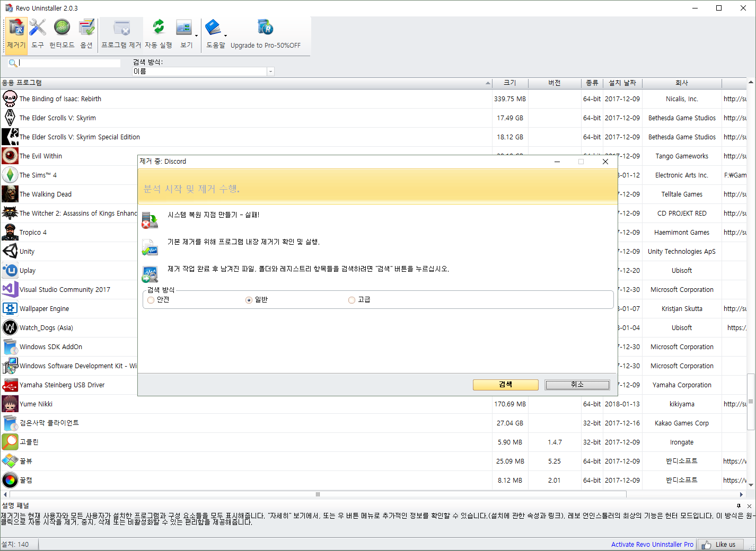Click the horizontal scrollbar of the list
Image resolution: width=756 pixels, height=551 pixels.
318,494
